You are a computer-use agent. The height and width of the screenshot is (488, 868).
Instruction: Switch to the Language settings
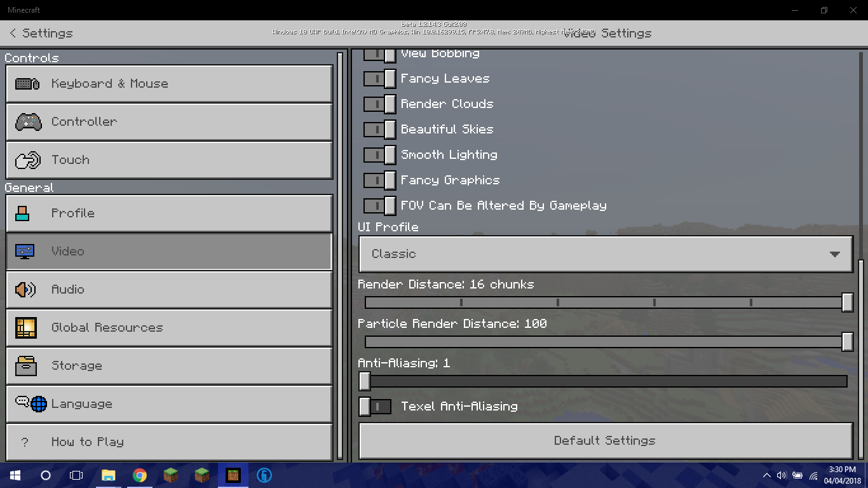[x=169, y=403]
